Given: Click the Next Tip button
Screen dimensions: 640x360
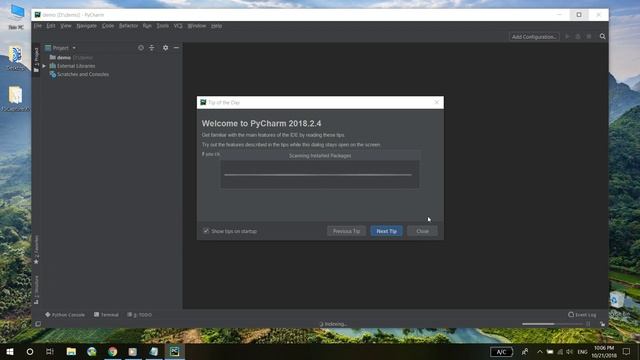Looking at the screenshot, I should [x=386, y=231].
